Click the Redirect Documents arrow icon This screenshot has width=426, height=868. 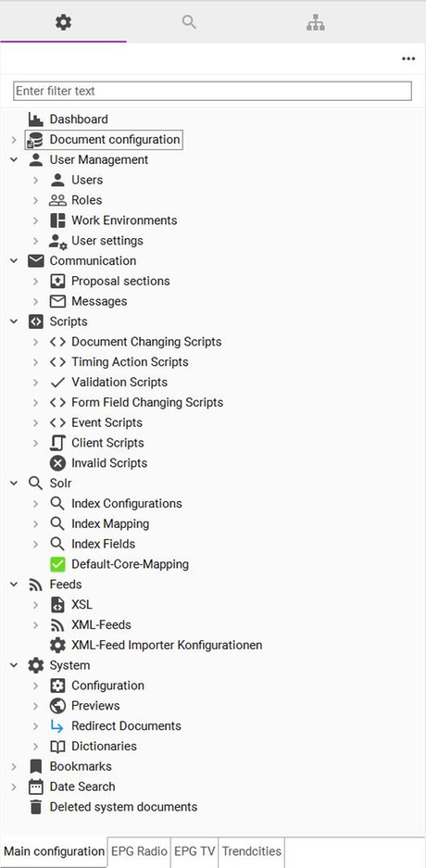coord(57,725)
